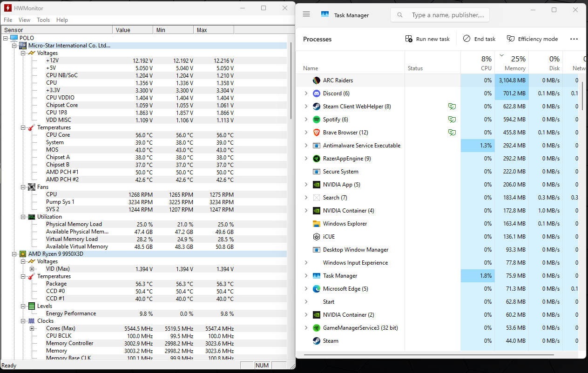
Task: Click End task button
Action: pyautogui.click(x=479, y=39)
